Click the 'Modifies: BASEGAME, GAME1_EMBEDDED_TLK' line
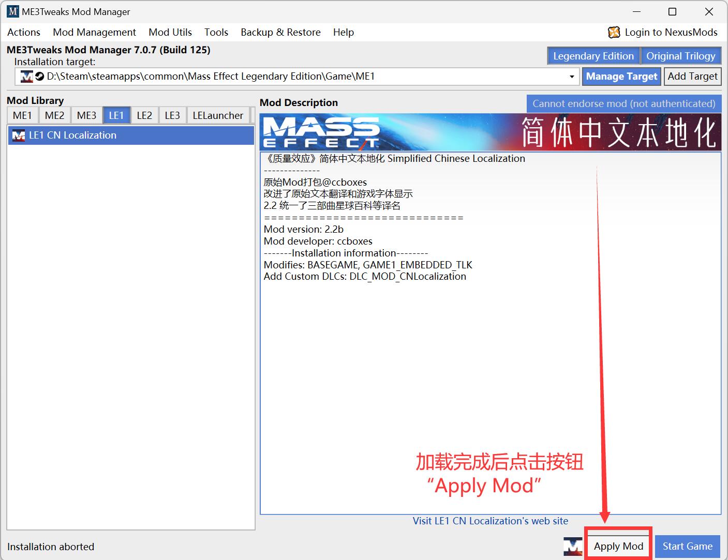Screen dimensions: 728x560 click(368, 265)
